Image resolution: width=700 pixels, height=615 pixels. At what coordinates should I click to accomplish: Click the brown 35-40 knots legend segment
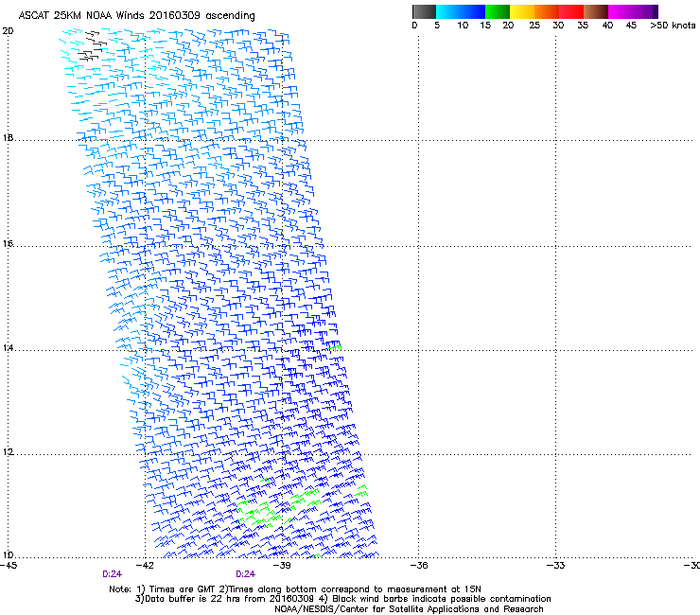[596, 11]
